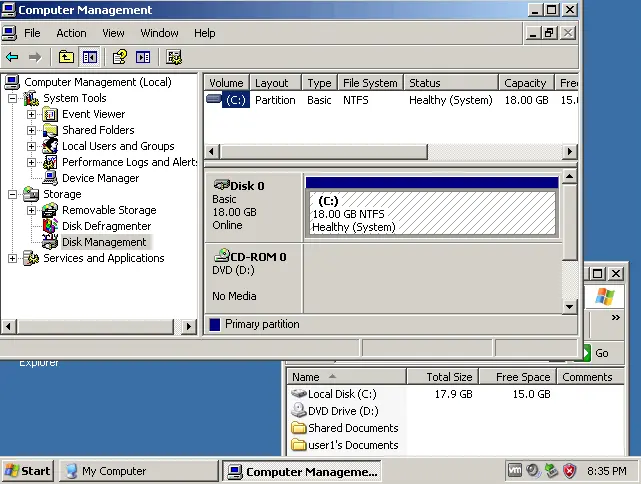
Task: Expand the Performance Logs and Alerts node
Action: [x=31, y=162]
